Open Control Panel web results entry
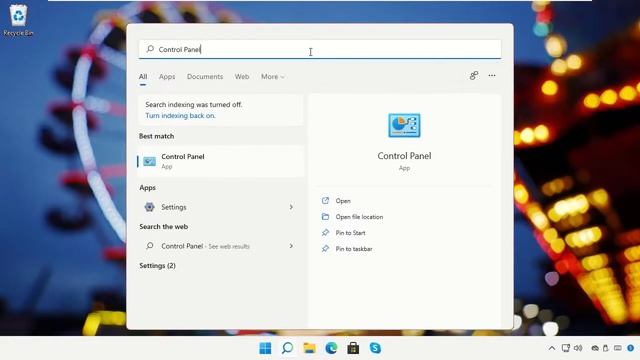Screen dimensions: 640x360 221,246
